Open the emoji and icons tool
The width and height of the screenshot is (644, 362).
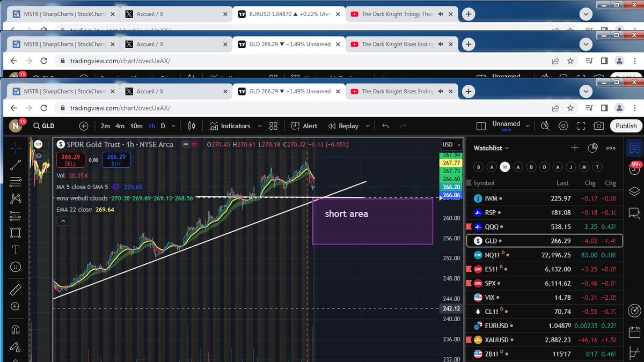coord(16,267)
